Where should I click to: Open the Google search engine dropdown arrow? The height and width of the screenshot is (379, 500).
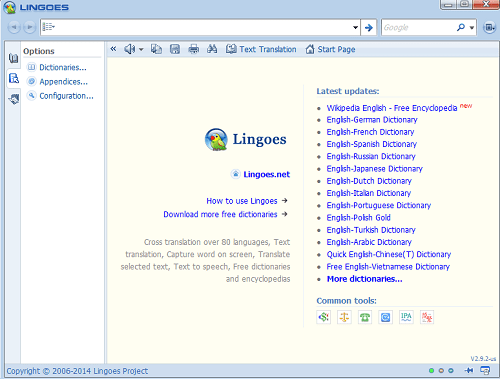pyautogui.click(x=472, y=28)
